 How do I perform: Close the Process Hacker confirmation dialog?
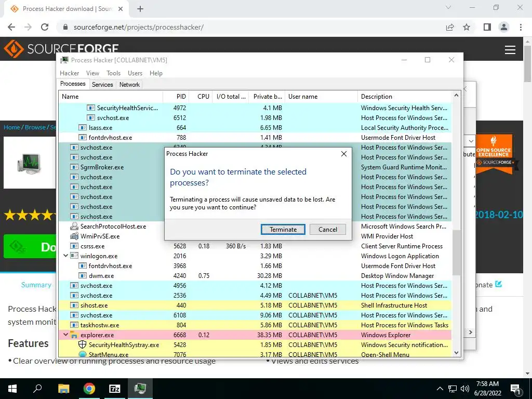click(x=344, y=154)
